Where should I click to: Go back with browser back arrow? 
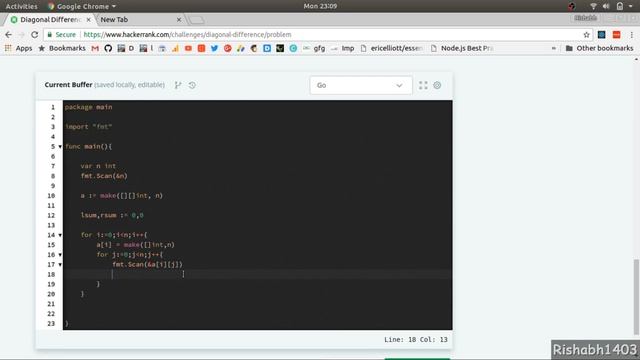click(x=9, y=35)
